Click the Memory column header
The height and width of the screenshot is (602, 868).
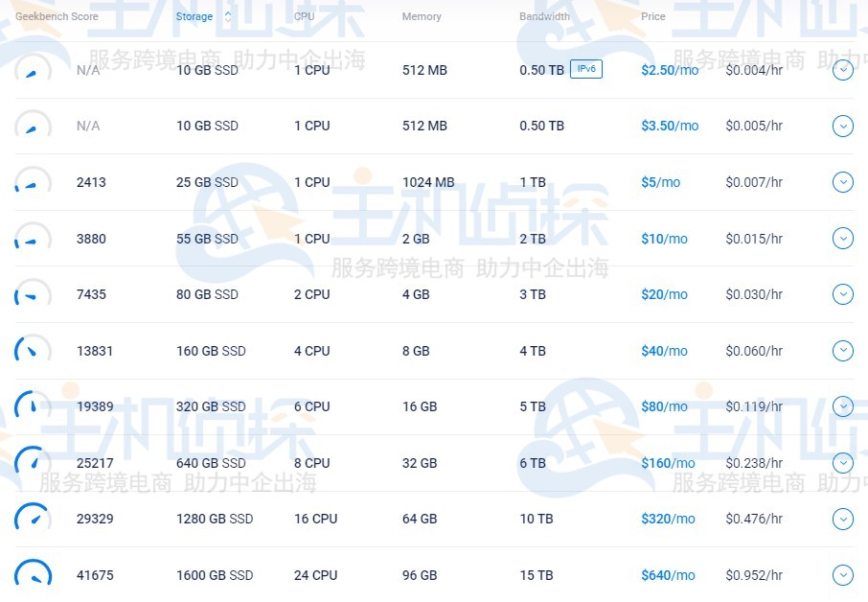tap(422, 16)
